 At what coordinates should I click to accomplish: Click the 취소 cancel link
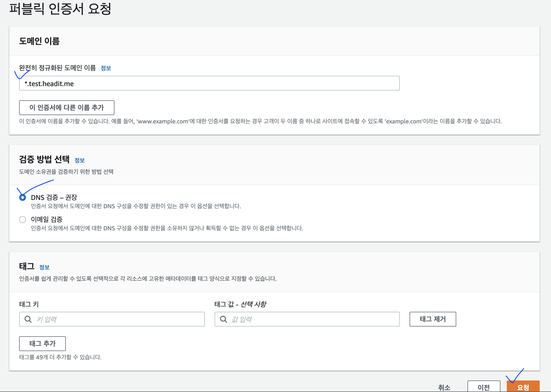[444, 387]
